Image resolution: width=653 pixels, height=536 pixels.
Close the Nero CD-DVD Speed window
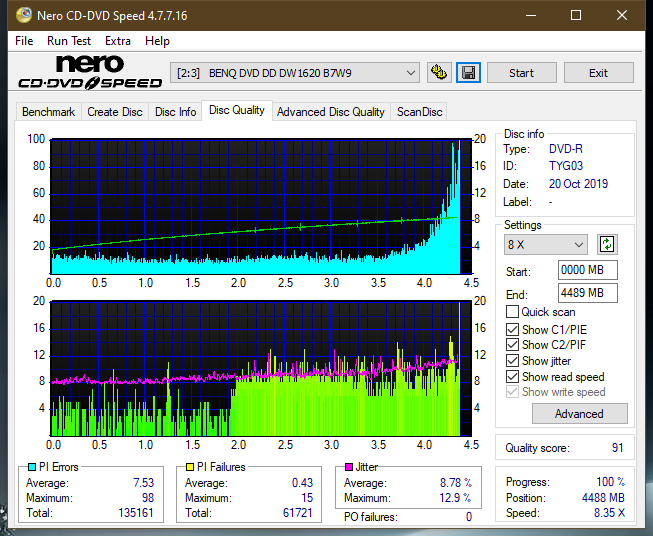point(622,15)
